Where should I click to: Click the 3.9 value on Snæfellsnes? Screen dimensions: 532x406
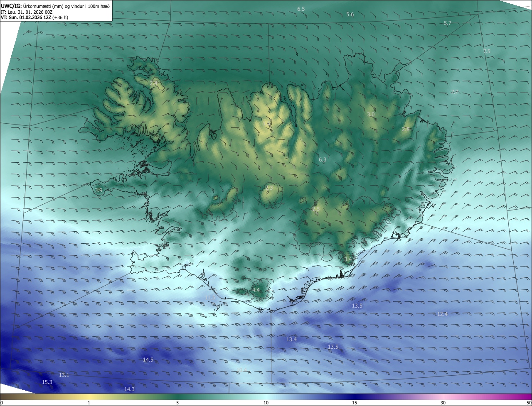(99, 191)
